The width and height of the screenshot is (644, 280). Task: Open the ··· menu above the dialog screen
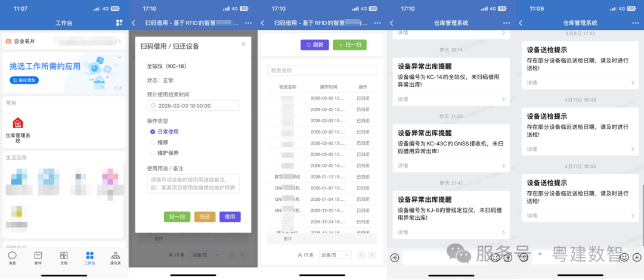(249, 23)
